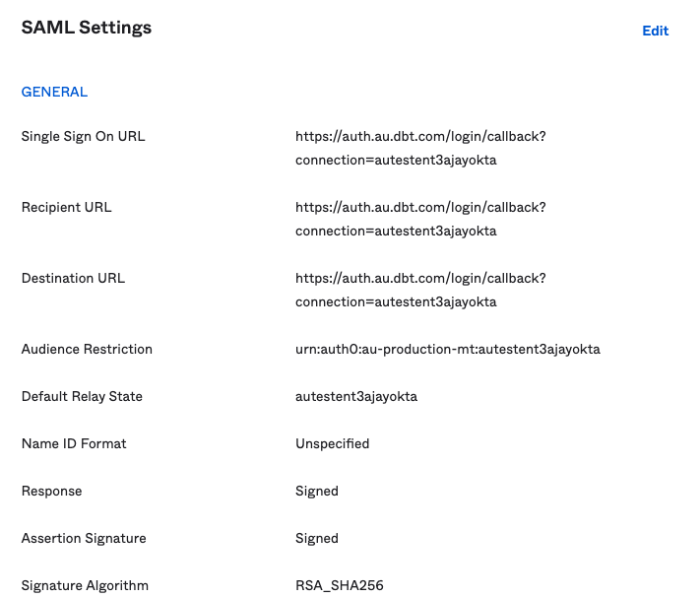Viewport: 700px width, 598px height.
Task: Click the GENERAL section heading
Action: [54, 92]
